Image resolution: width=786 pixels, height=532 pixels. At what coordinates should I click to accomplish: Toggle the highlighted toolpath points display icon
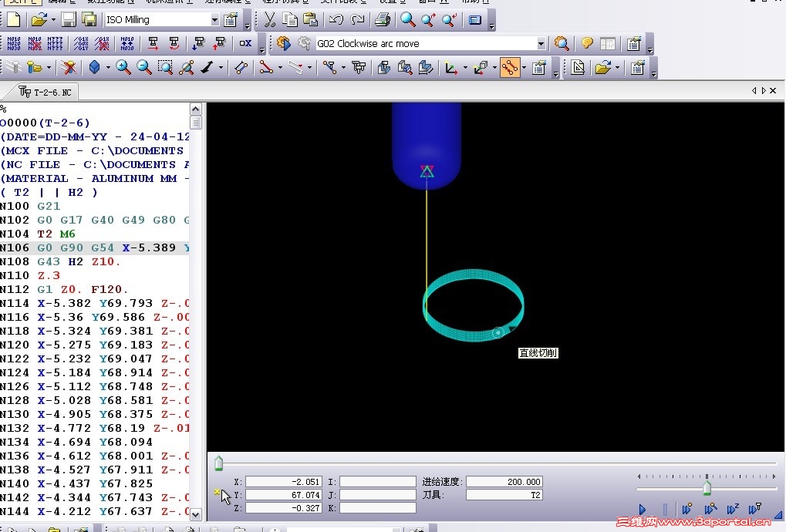pos(510,67)
